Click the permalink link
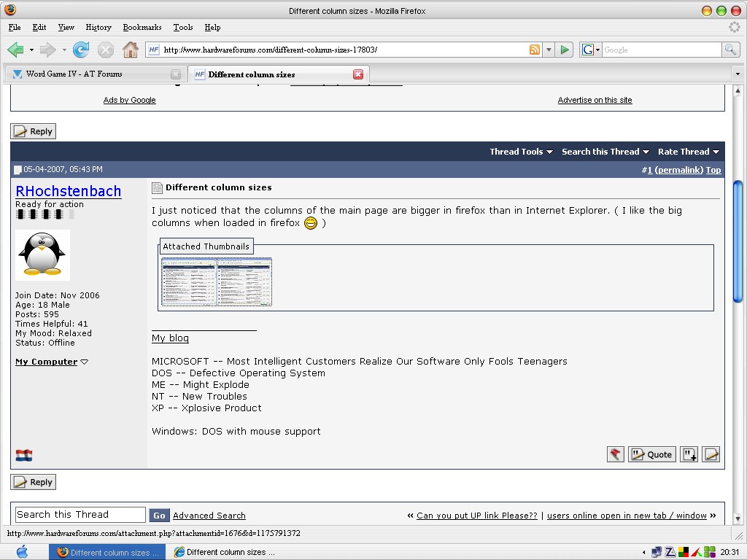This screenshot has height=560, width=747. pyautogui.click(x=679, y=170)
